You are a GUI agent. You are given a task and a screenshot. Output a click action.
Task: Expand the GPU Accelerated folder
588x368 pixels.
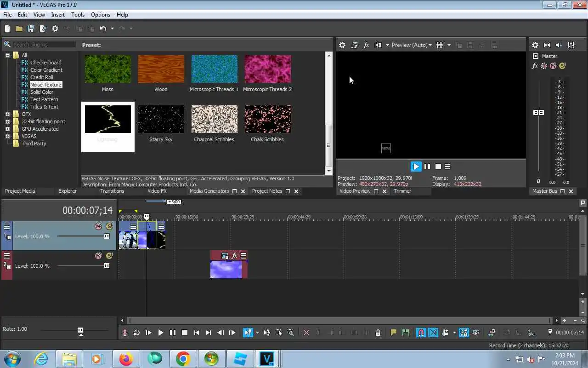click(x=7, y=129)
